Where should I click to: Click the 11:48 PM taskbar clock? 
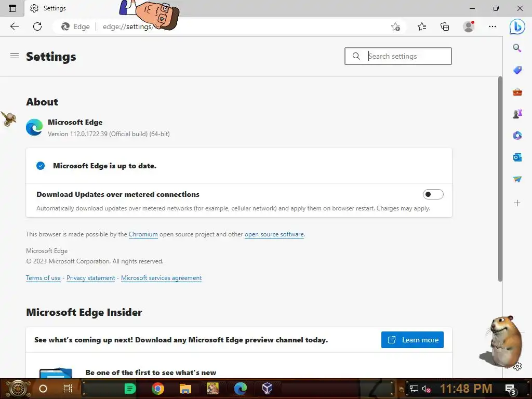coord(466,389)
